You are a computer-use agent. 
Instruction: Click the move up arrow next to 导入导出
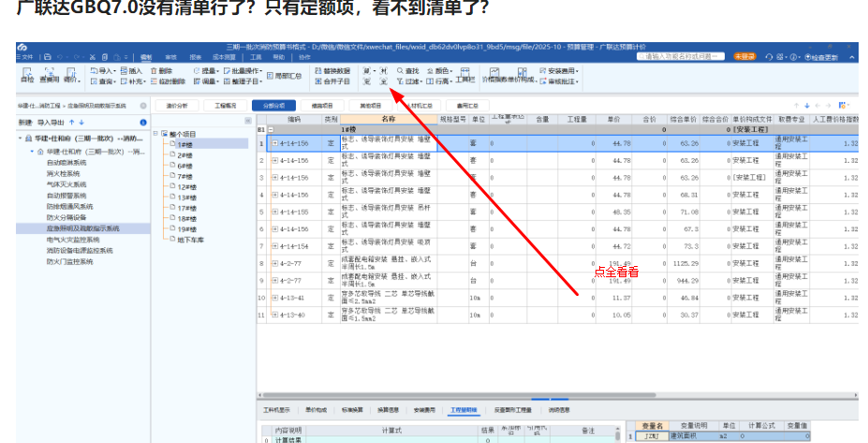(71, 123)
